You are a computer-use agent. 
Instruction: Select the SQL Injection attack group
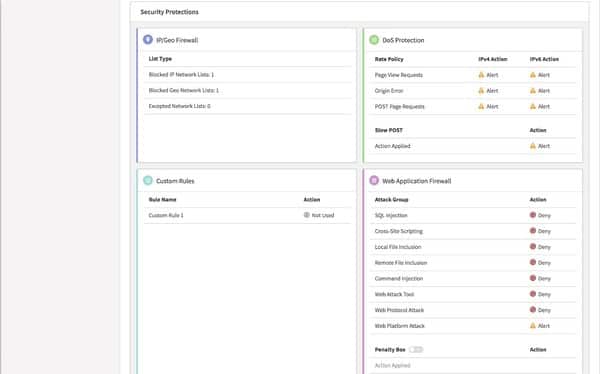tap(391, 215)
